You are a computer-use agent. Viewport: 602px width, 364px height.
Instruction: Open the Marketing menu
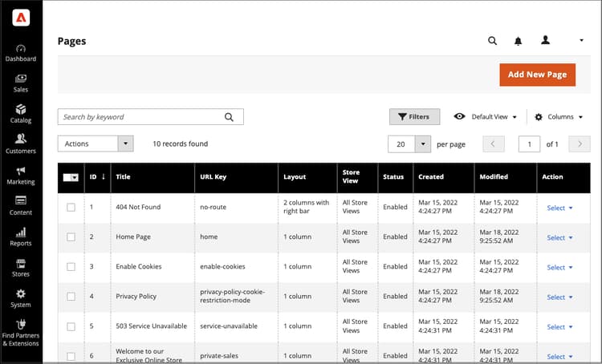coord(21,176)
